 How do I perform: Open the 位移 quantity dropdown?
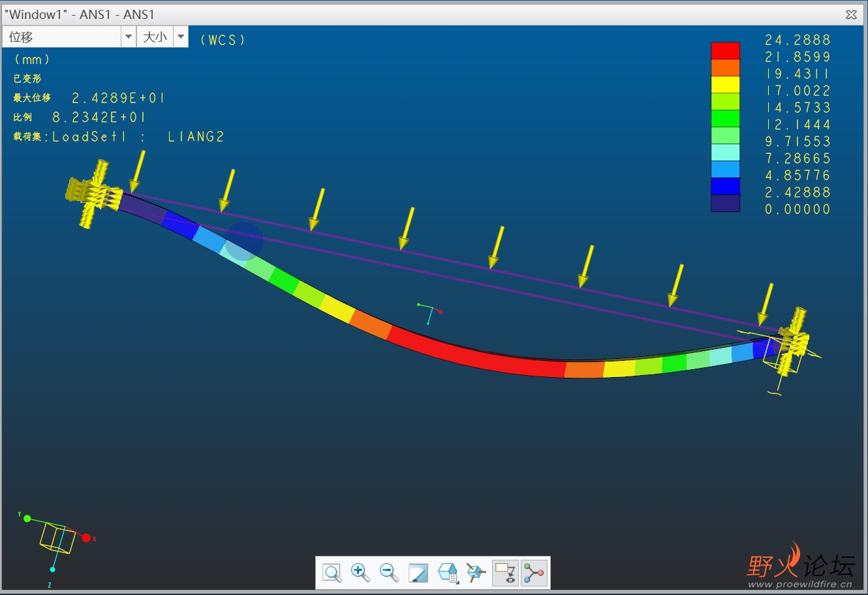click(x=129, y=37)
